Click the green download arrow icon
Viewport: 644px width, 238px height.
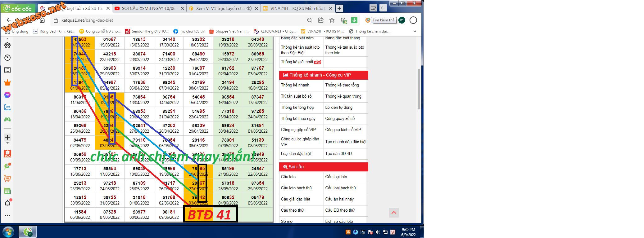354,20
